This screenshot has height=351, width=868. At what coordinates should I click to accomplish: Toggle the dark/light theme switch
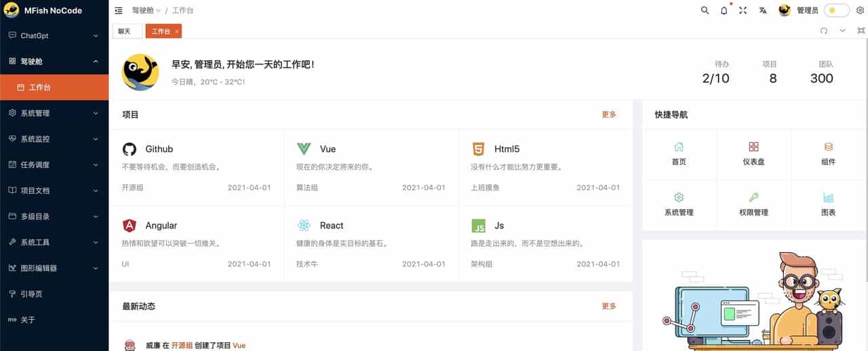click(836, 10)
